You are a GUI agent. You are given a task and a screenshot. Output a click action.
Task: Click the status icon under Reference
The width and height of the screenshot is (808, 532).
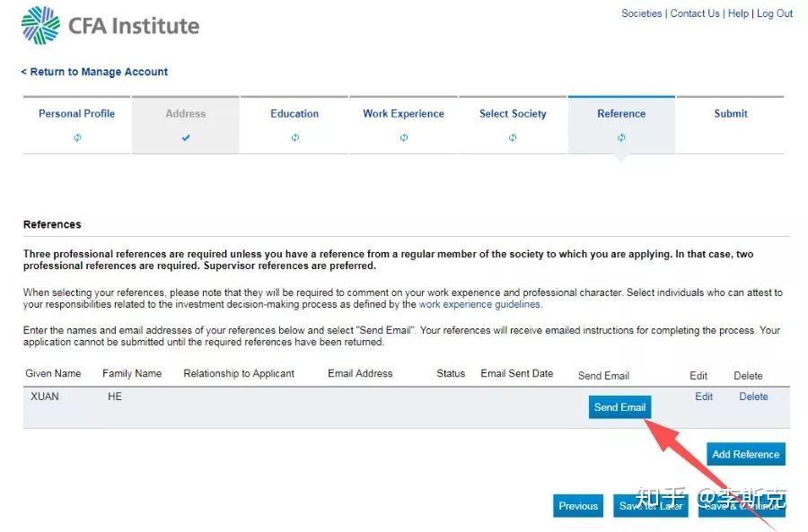[x=621, y=137]
